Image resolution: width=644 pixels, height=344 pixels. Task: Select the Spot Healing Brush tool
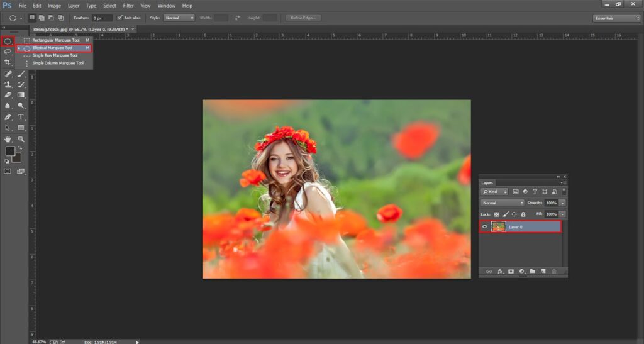(8, 74)
